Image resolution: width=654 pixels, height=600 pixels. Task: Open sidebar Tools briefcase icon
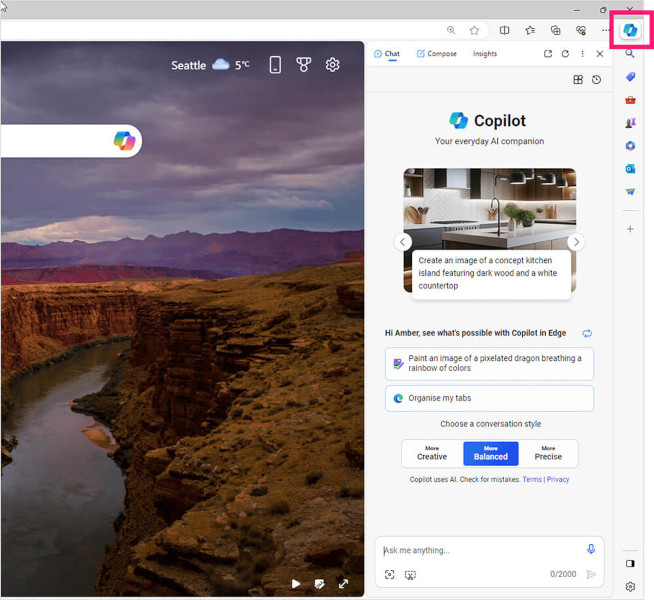(630, 100)
